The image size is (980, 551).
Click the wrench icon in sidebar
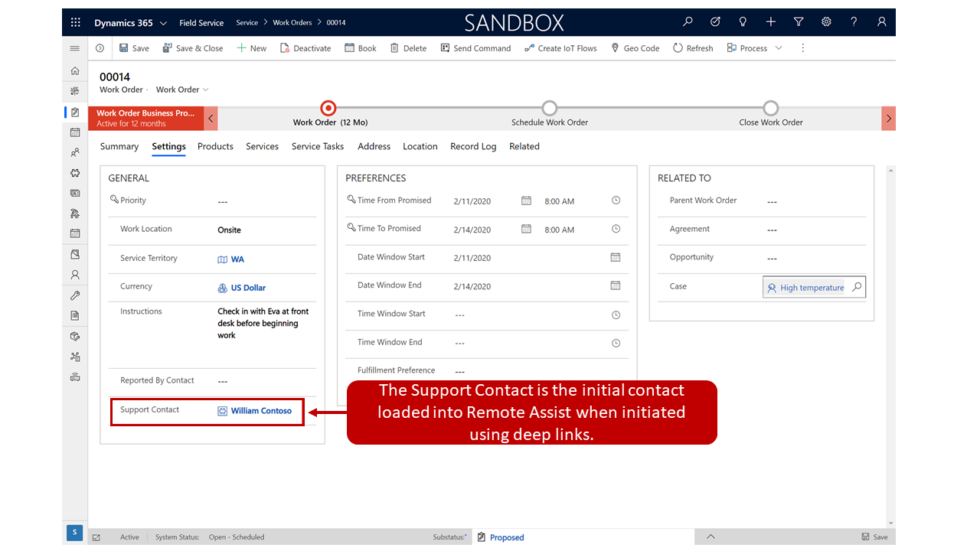pos(75,295)
